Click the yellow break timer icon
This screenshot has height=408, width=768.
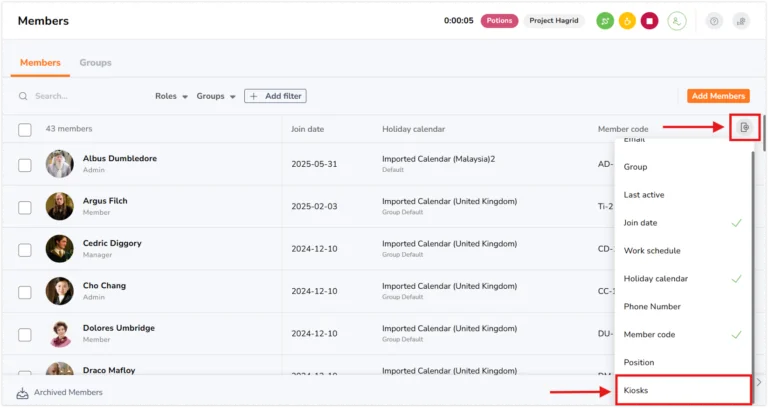(627, 21)
